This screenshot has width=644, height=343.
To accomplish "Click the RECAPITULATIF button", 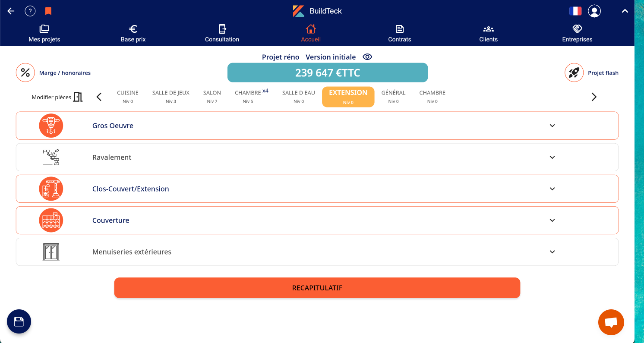I will [317, 288].
